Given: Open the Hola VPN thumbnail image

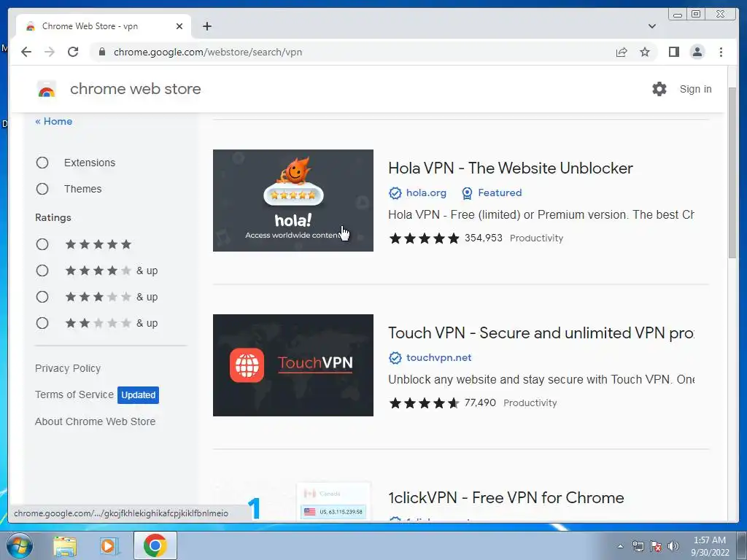Looking at the screenshot, I should click(x=293, y=201).
